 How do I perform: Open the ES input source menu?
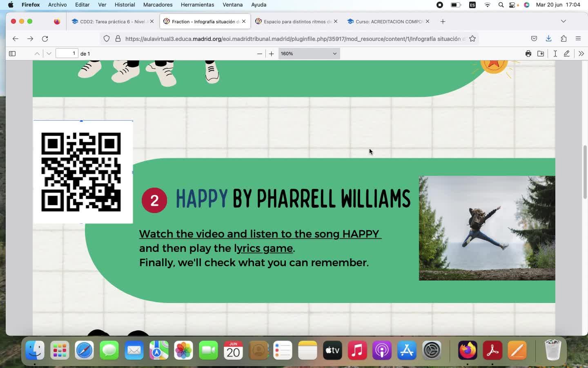[472, 5]
